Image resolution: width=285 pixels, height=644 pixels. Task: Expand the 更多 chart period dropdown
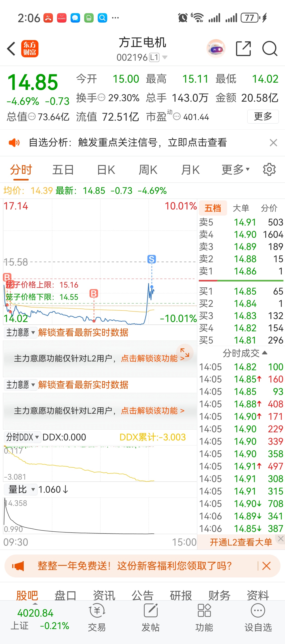click(235, 170)
